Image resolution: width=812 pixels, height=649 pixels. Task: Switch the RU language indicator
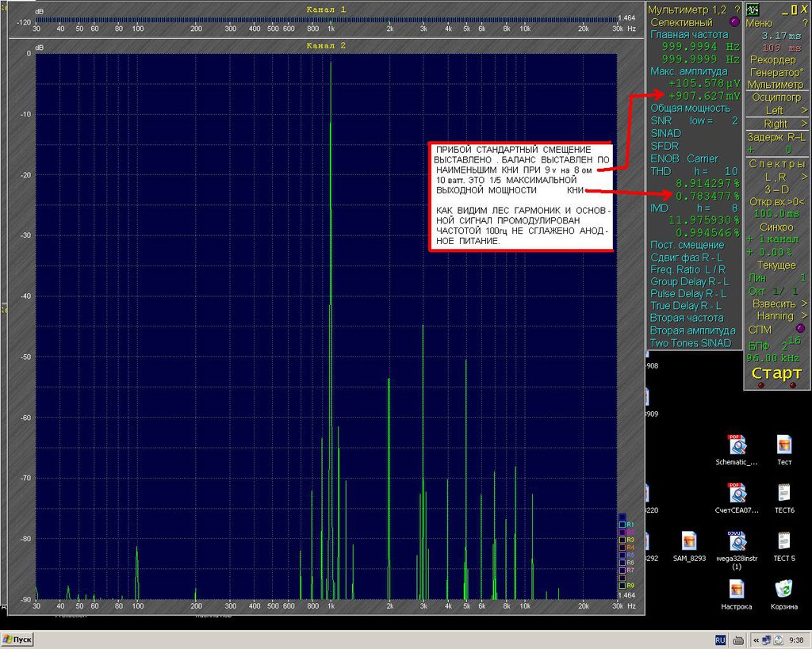click(x=720, y=640)
